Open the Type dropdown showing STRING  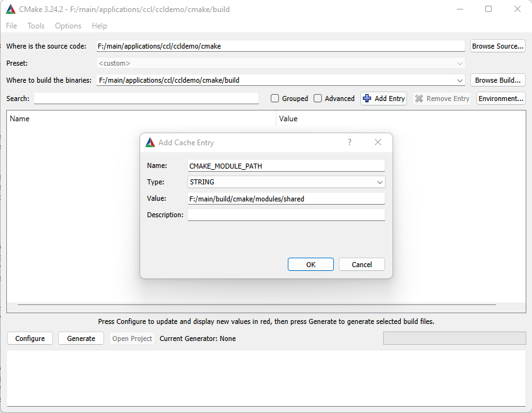pos(379,182)
